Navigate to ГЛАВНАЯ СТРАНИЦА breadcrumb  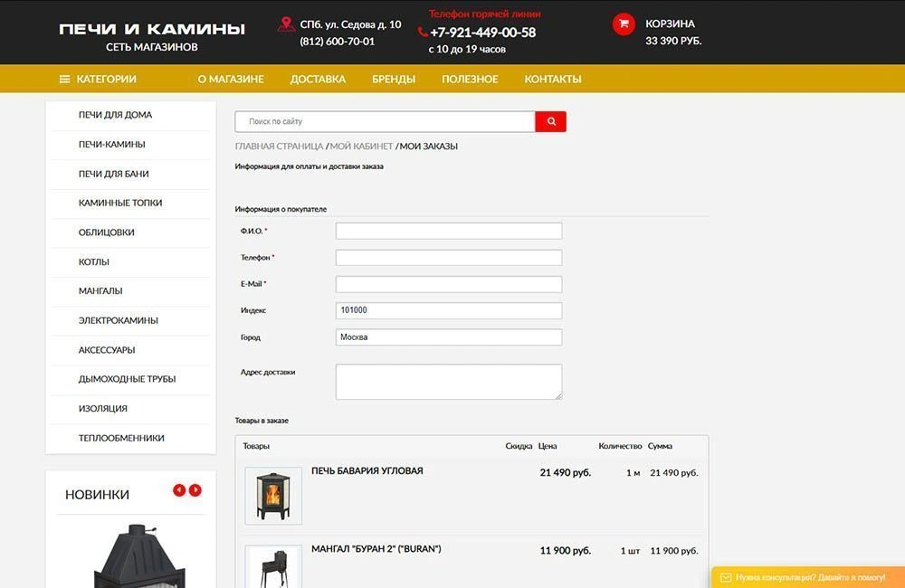279,146
